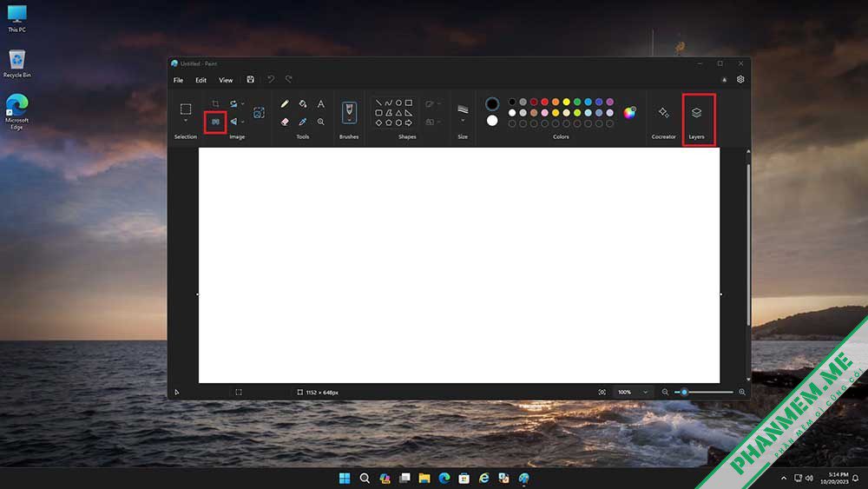Click the Zoom in magnifier button
This screenshot has width=868, height=489.
pos(742,392)
